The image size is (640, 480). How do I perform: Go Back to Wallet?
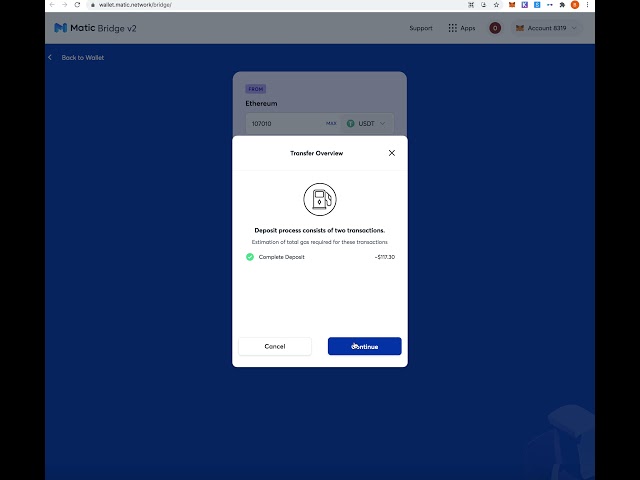point(83,58)
